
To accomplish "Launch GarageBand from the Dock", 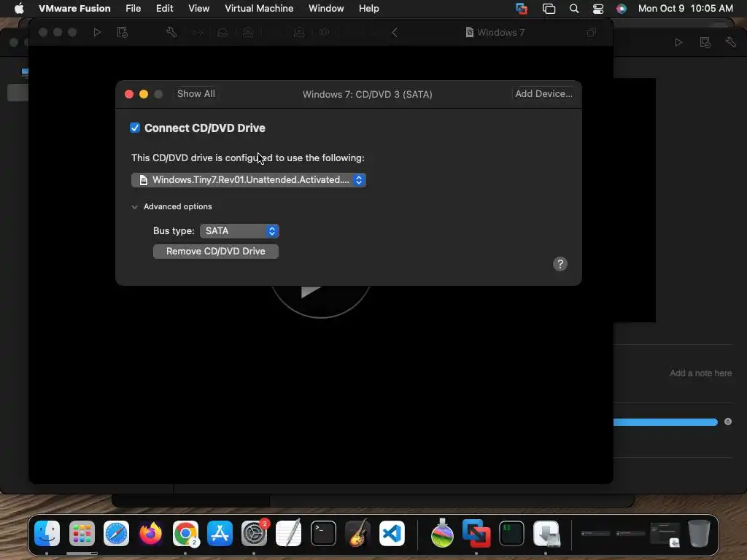I will 357,533.
